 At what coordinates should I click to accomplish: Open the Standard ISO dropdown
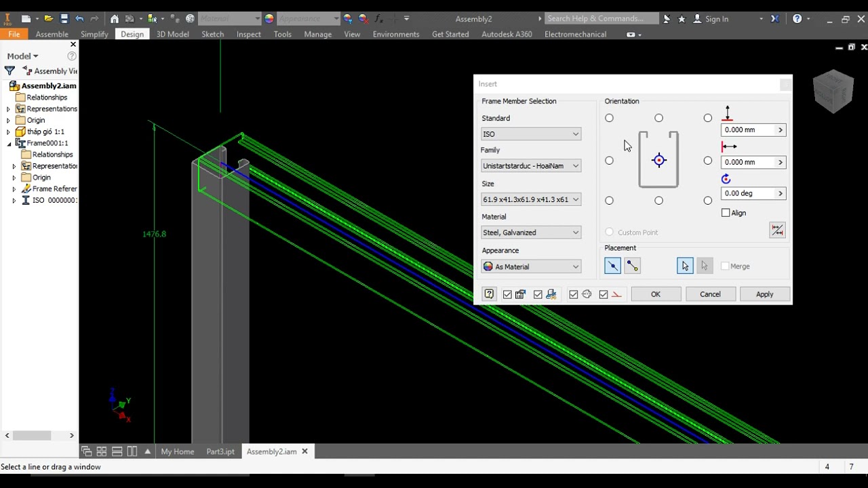click(531, 134)
